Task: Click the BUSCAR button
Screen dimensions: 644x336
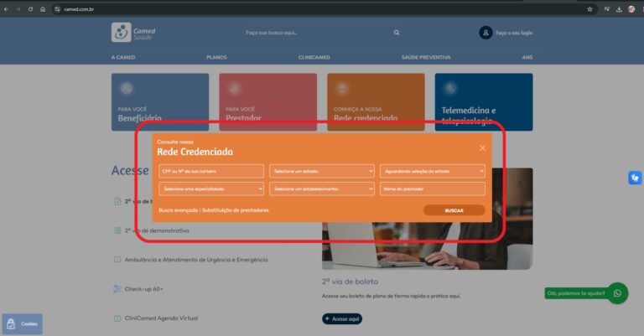Action: point(454,210)
